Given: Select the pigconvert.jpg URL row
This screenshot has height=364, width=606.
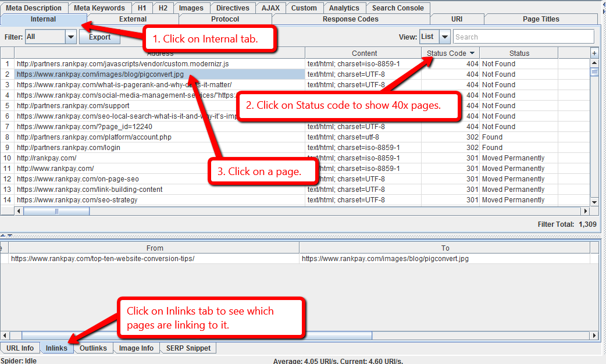Looking at the screenshot, I should coord(160,74).
